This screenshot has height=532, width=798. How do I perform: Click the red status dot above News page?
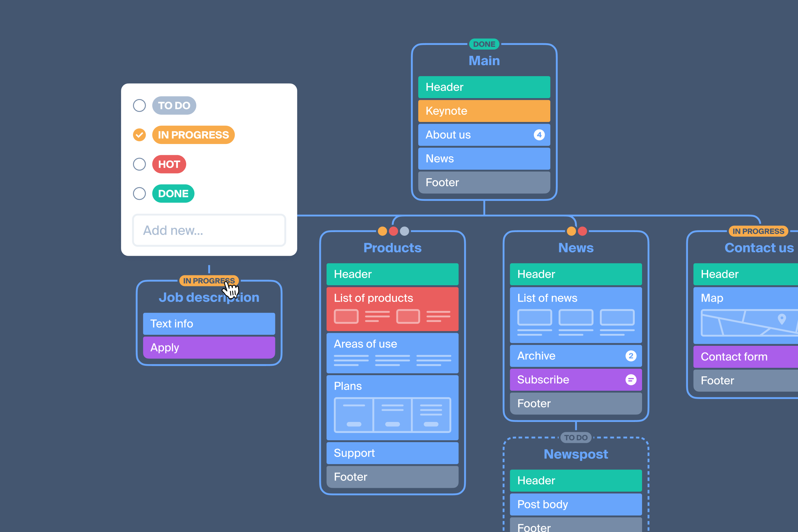coord(583,231)
